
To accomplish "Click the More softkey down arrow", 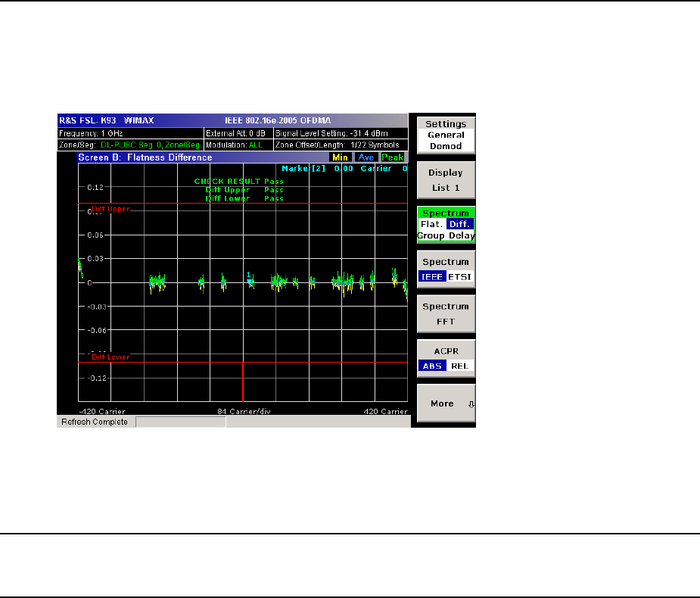I will click(x=471, y=404).
